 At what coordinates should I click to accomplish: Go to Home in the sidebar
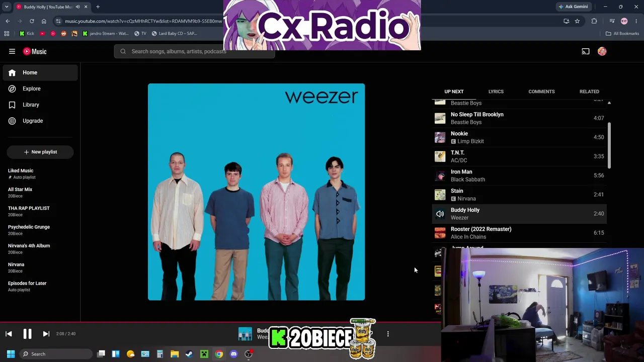40,72
